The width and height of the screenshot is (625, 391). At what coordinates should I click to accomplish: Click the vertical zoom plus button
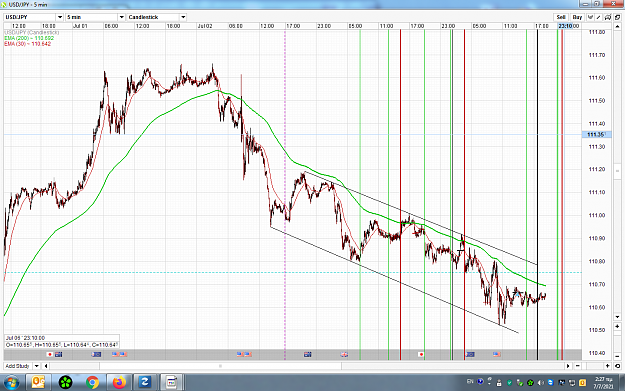click(617, 326)
